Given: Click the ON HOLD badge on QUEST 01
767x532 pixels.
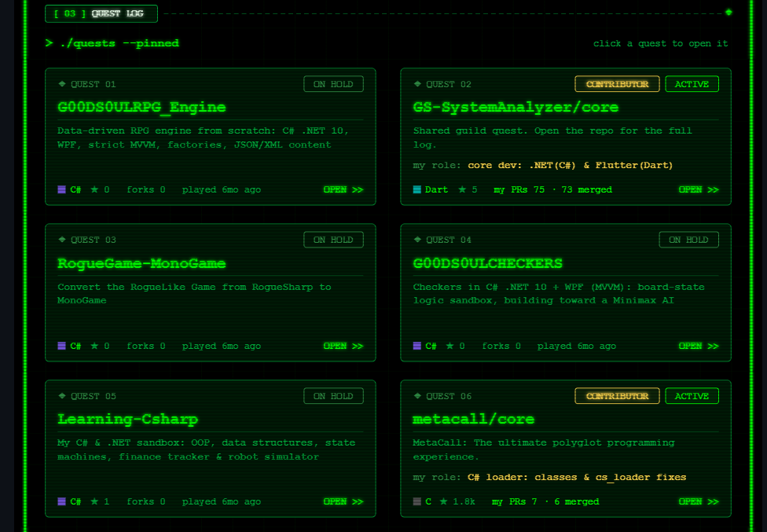Looking at the screenshot, I should [x=334, y=84].
